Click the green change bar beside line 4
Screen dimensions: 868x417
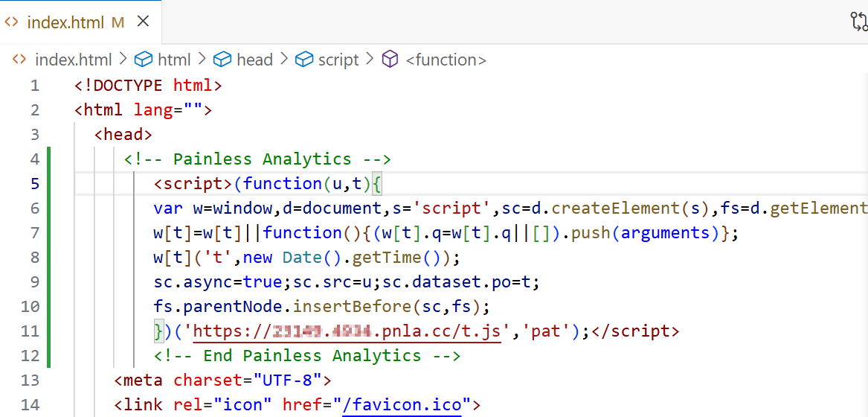coord(49,159)
